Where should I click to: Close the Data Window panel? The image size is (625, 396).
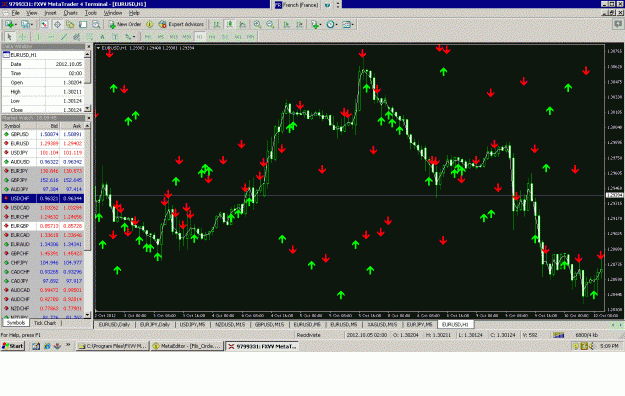click(x=88, y=47)
